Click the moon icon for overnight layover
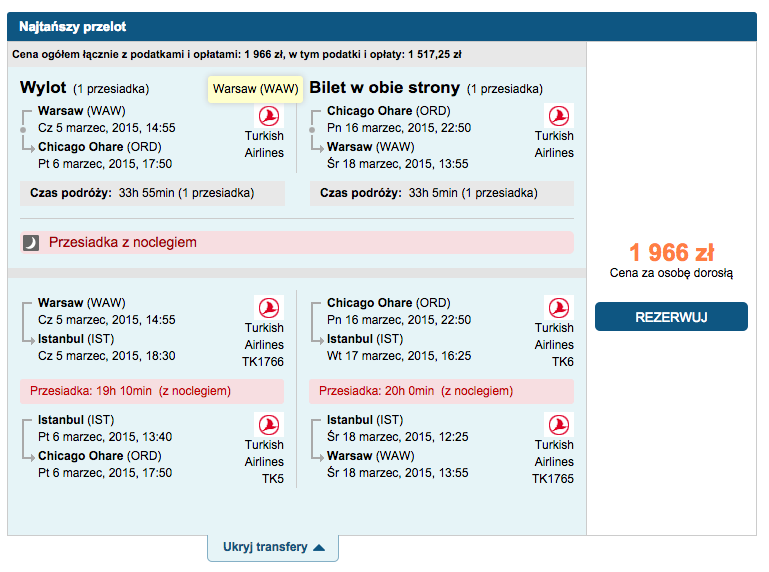 [31, 242]
